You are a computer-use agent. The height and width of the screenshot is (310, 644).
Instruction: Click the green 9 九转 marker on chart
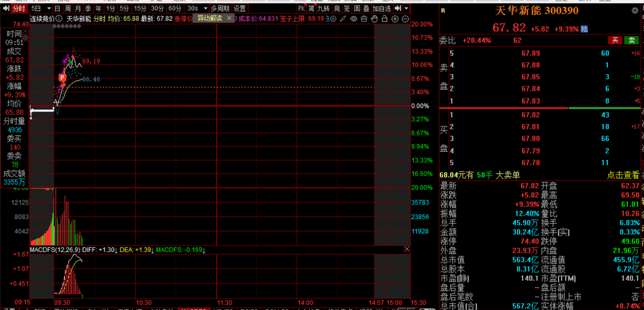click(71, 63)
